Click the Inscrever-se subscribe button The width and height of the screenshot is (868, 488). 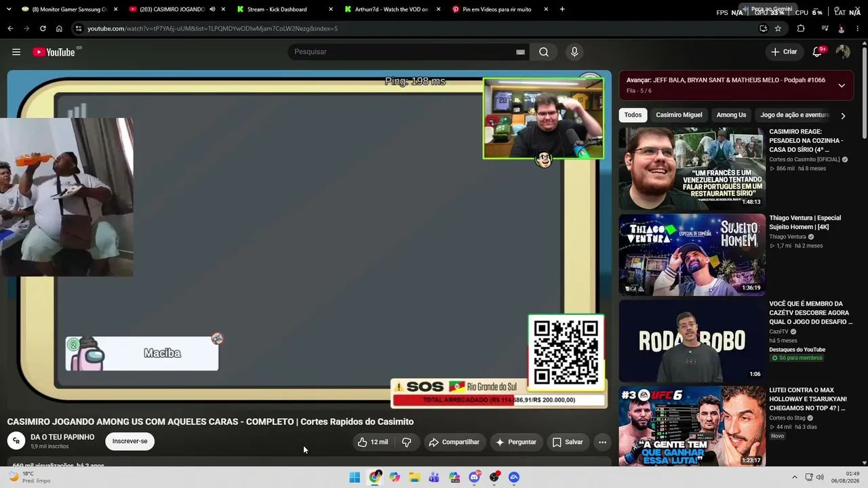pos(130,441)
